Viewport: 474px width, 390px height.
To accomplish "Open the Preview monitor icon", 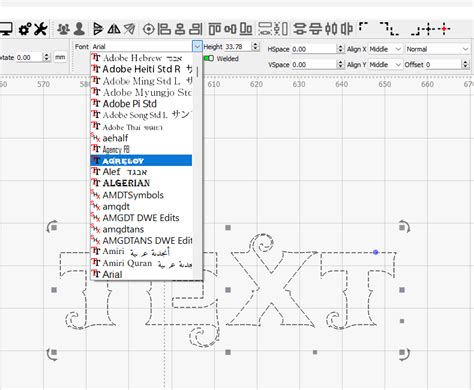I will coord(5,29).
